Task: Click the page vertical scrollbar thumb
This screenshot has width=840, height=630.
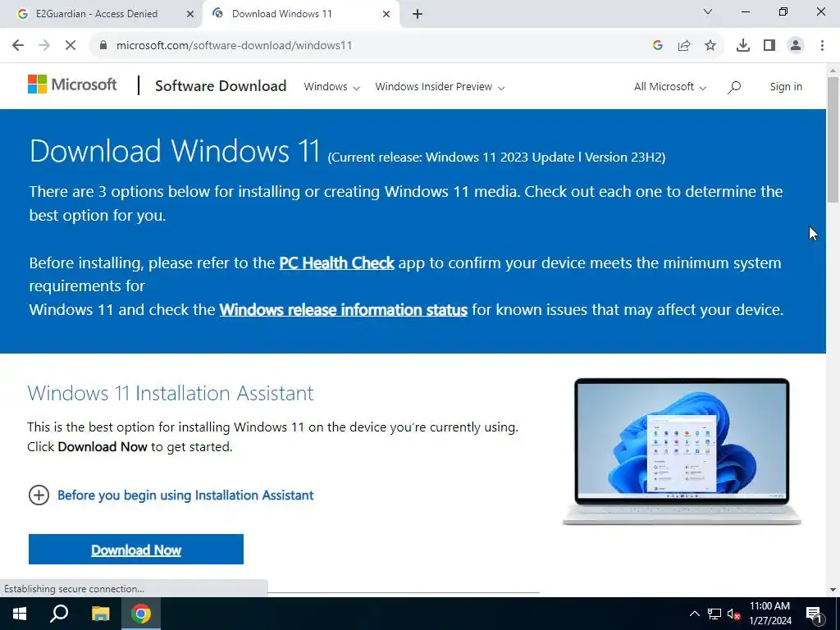Action: pyautogui.click(x=833, y=139)
